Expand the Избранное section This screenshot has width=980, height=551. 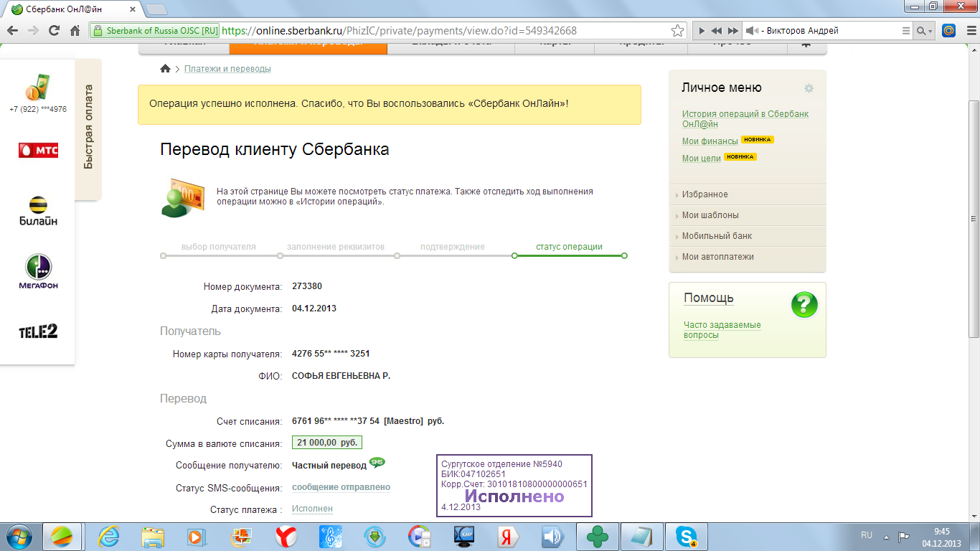pyautogui.click(x=747, y=194)
